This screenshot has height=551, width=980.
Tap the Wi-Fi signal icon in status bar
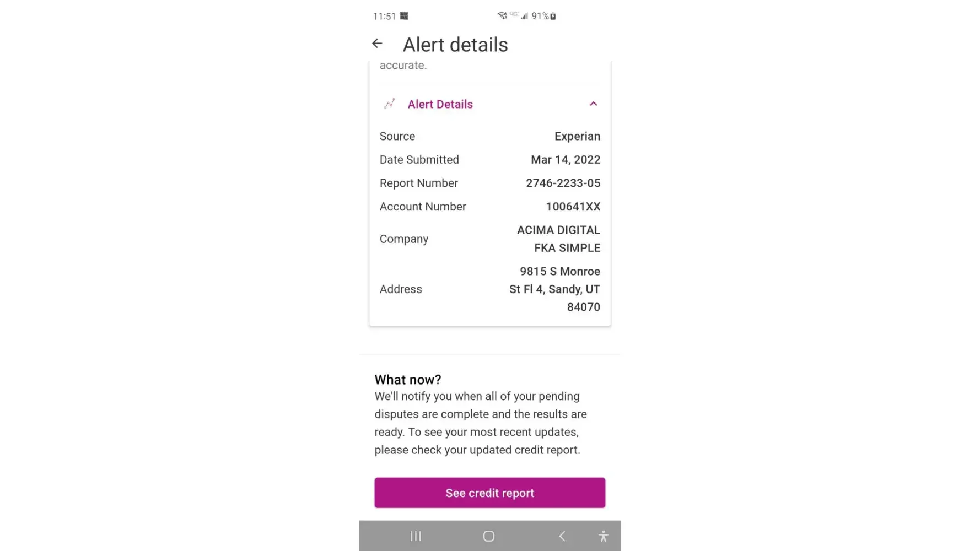(502, 15)
